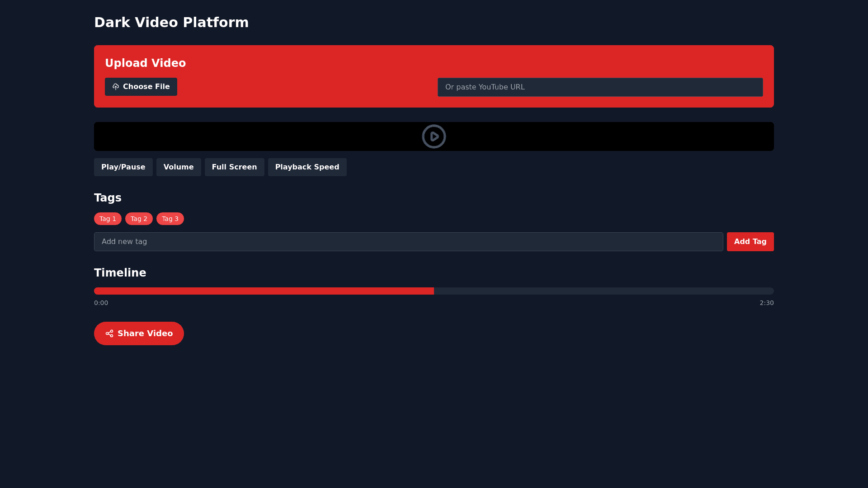Viewport: 868px width, 488px height.
Task: Select the Tag 2 chip
Action: (x=139, y=219)
